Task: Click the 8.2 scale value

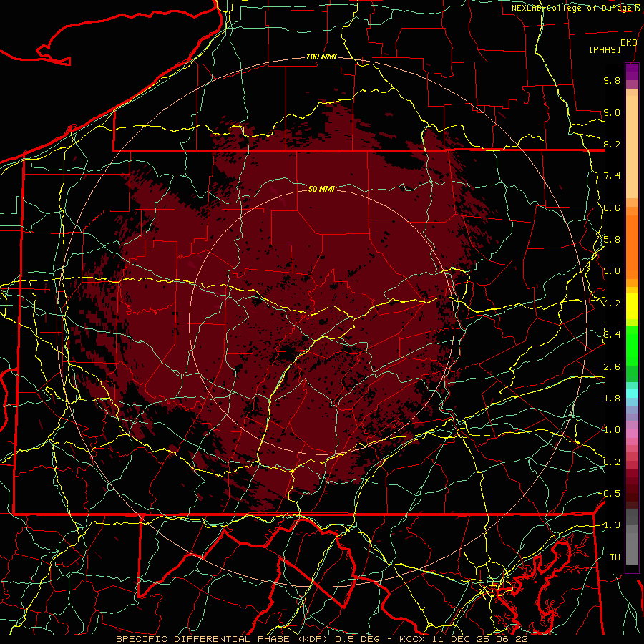Action: pos(612,144)
